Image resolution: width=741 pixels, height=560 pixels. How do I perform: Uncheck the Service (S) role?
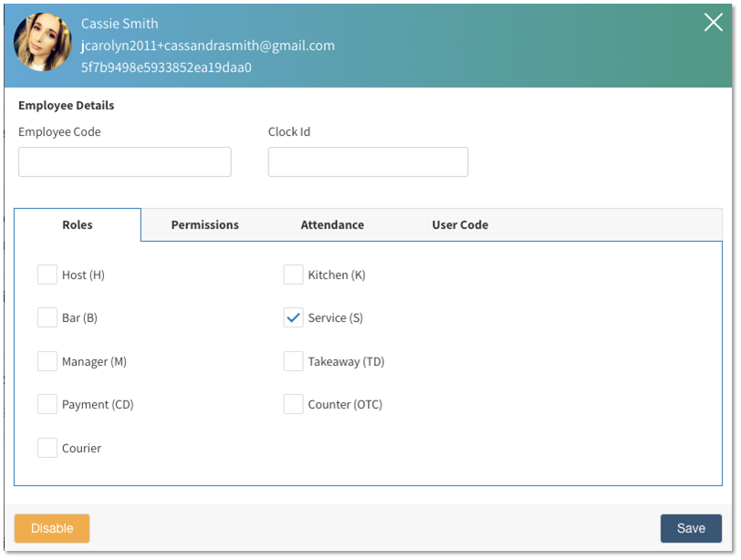click(293, 317)
